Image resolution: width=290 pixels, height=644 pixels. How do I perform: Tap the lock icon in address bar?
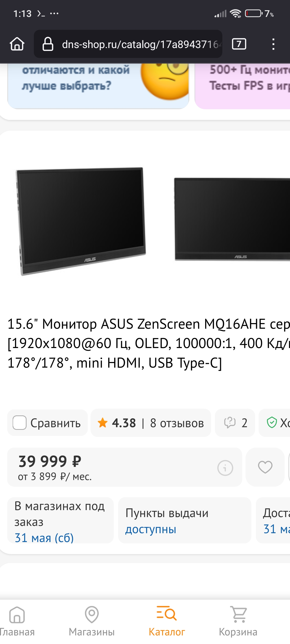pos(48,44)
